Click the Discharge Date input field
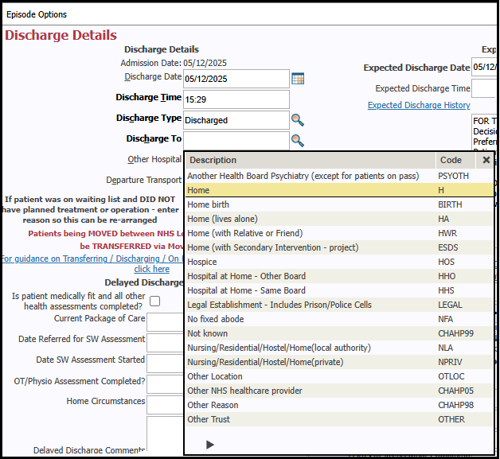The height and width of the screenshot is (459, 500). tap(236, 79)
